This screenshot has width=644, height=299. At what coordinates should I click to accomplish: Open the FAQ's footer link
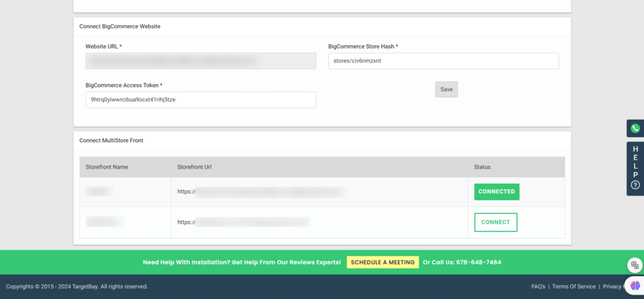click(x=538, y=286)
